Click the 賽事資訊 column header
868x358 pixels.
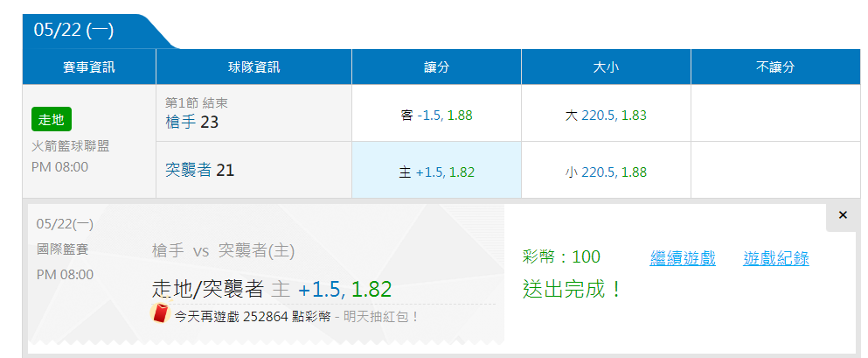point(89,67)
